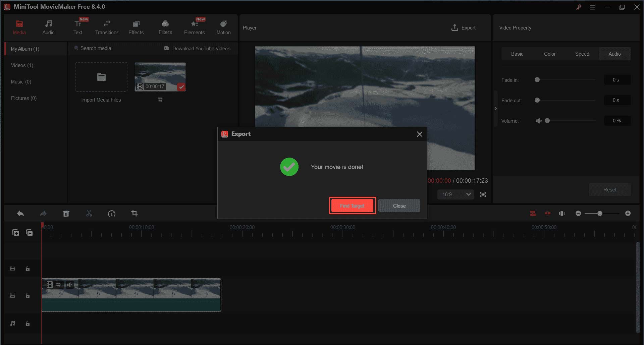644x345 pixels.
Task: Select the Crop tool above the timeline
Action: (x=134, y=213)
